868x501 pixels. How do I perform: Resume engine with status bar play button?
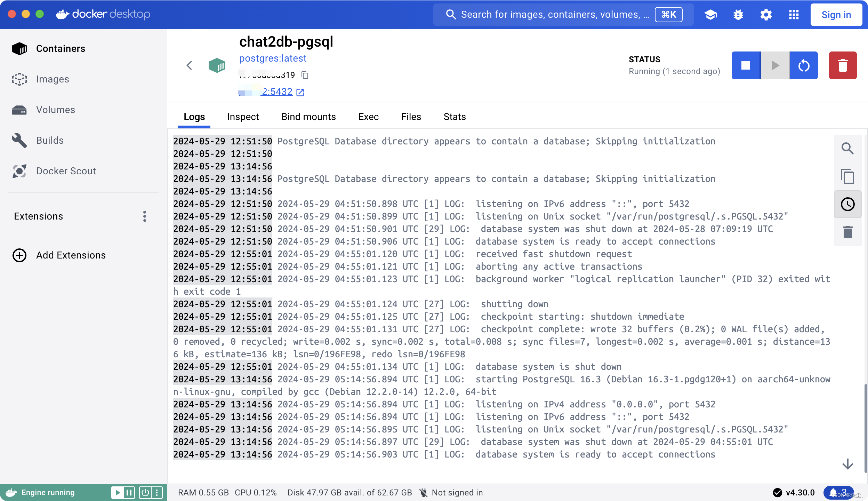click(x=118, y=493)
